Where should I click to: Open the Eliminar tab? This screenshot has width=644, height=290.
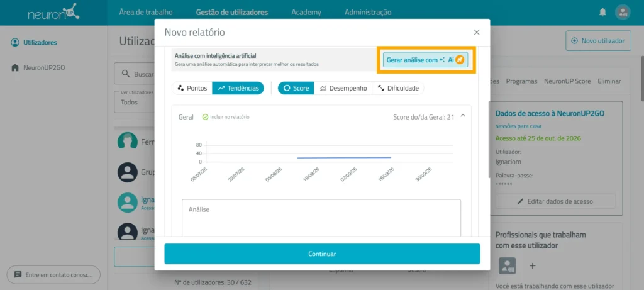[x=609, y=81]
